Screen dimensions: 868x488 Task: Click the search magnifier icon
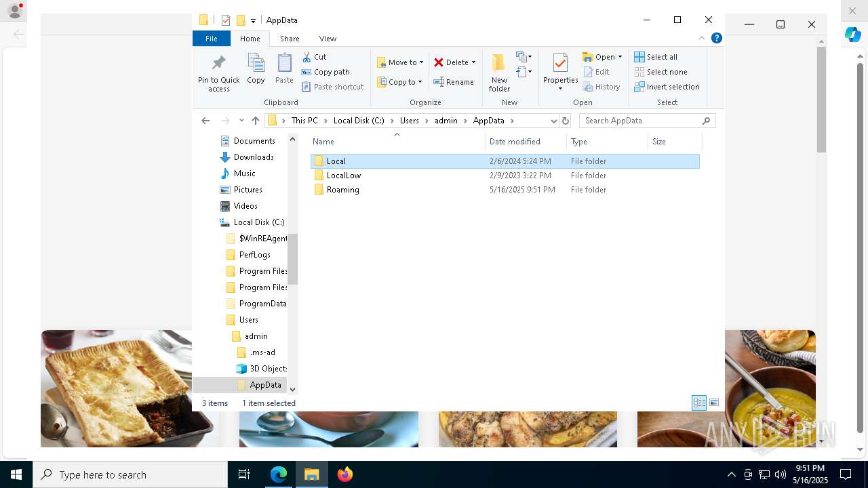tap(706, 121)
